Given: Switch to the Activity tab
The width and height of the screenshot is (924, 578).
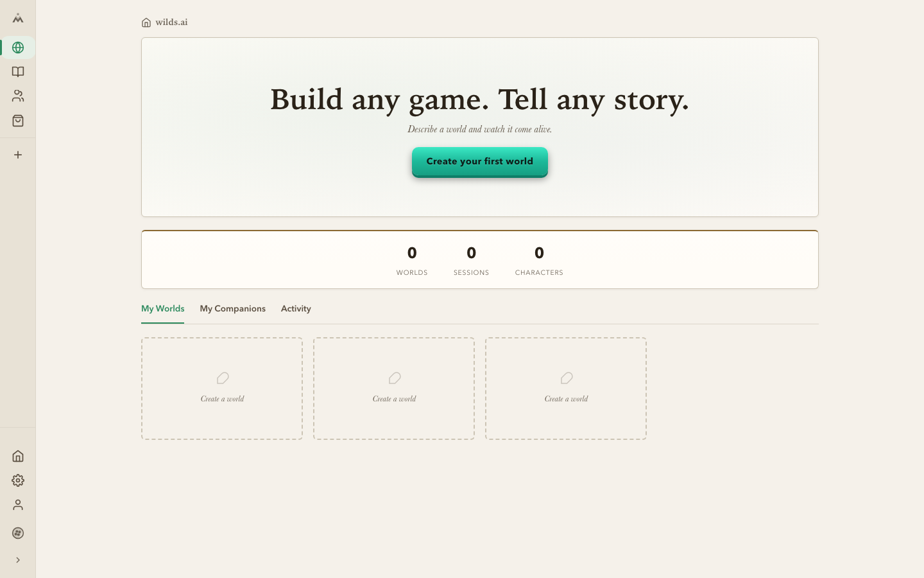Looking at the screenshot, I should click(x=296, y=308).
